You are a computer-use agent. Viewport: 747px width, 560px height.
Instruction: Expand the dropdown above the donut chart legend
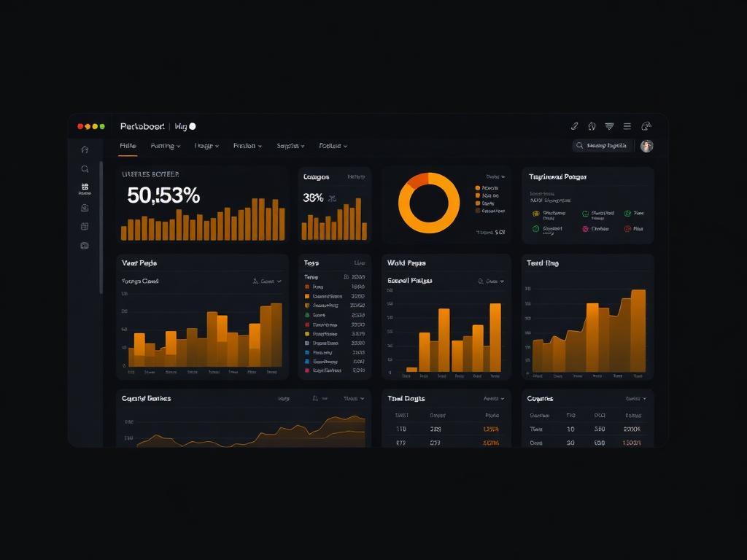495,176
